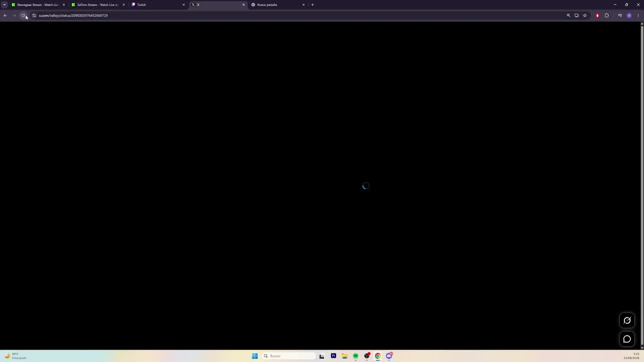Open Spotify from the taskbar
This screenshot has height=362, width=644.
355,356
